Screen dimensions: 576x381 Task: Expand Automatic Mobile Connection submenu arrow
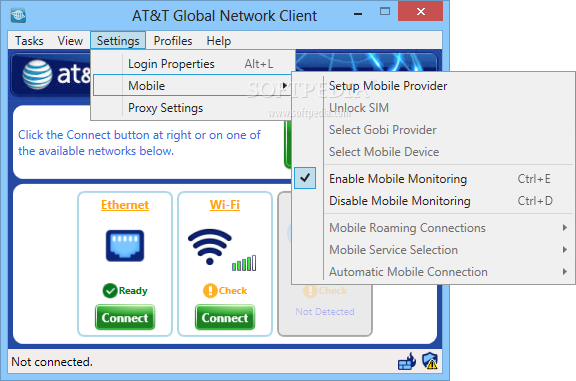click(565, 272)
